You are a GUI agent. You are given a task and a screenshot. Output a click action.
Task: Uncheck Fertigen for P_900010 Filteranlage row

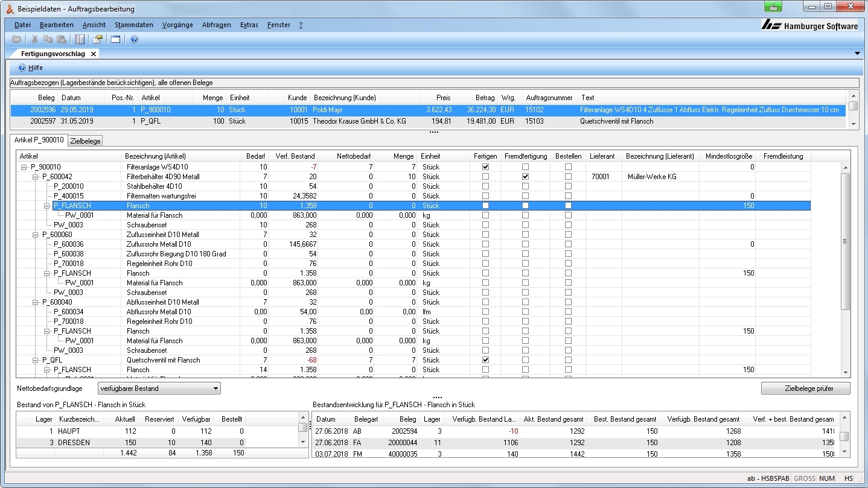coord(485,167)
